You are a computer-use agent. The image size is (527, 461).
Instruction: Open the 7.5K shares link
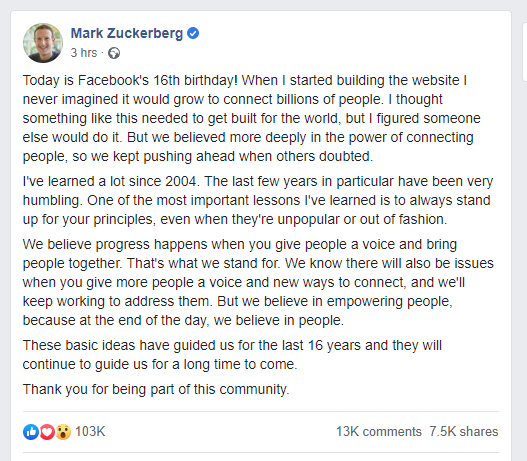[x=464, y=431]
